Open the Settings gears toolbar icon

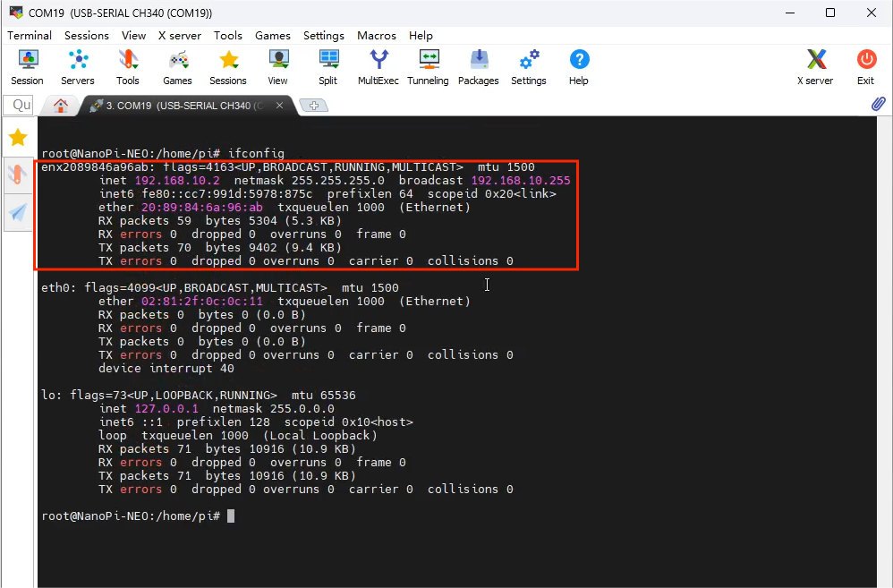coord(529,67)
